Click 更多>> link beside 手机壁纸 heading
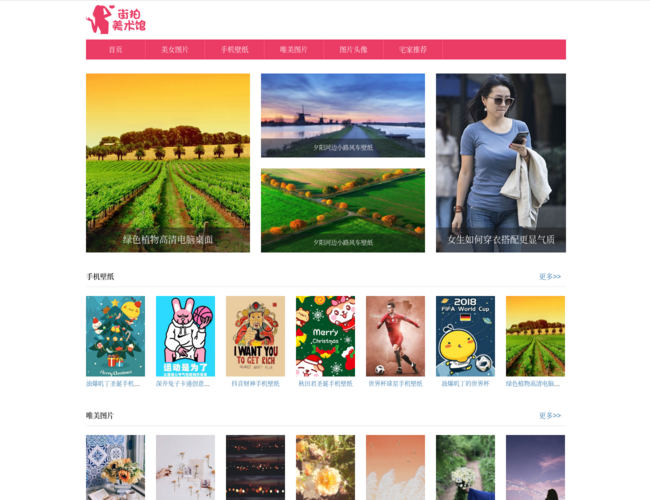 pyautogui.click(x=550, y=277)
